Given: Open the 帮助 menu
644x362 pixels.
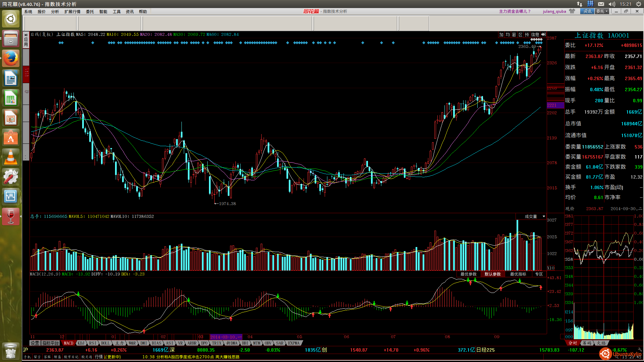Looking at the screenshot, I should tap(143, 12).
